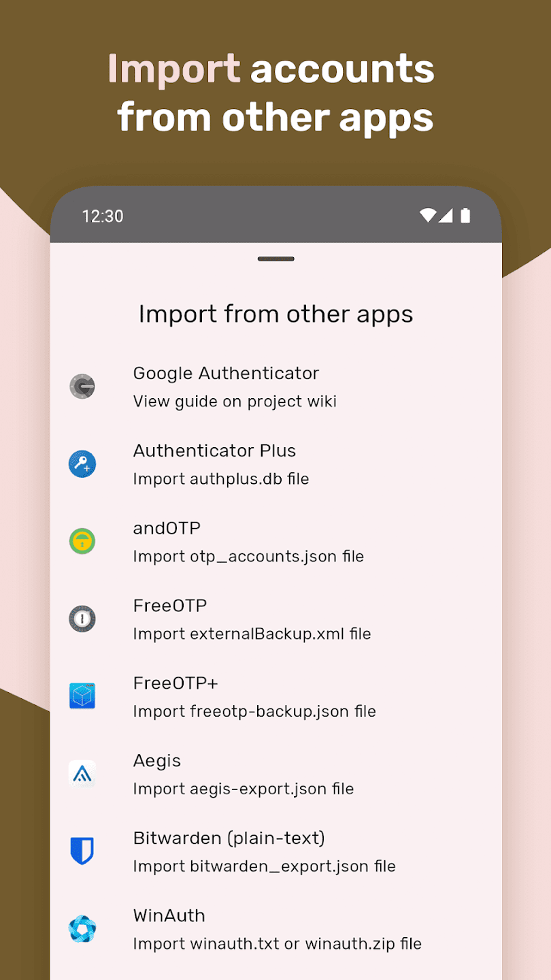Screen dimensions: 551x980
Task: Tap the bottom sheet drag handle
Action: pyautogui.click(x=275, y=259)
